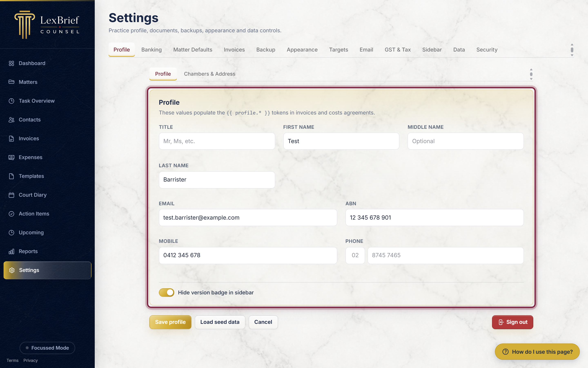Click the phone area code field

(x=355, y=255)
